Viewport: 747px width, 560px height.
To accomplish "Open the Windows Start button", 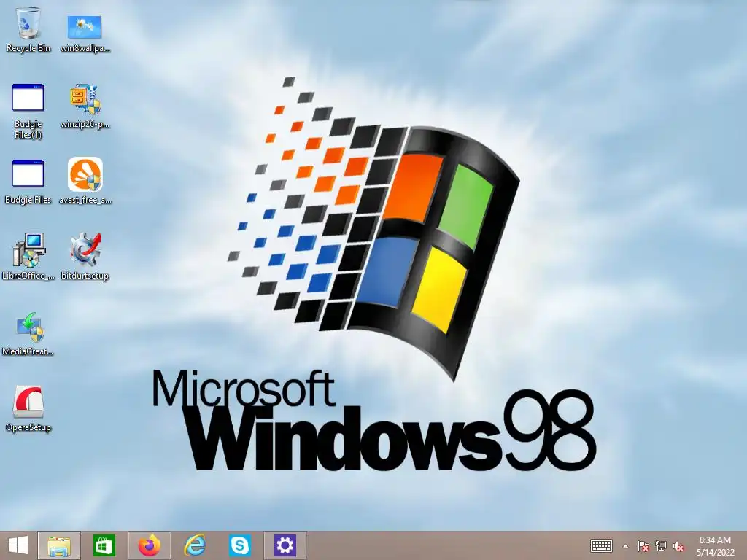I will coord(18,545).
